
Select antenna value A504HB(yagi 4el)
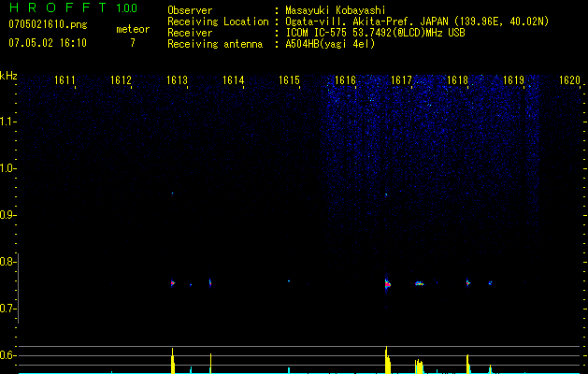coord(330,44)
